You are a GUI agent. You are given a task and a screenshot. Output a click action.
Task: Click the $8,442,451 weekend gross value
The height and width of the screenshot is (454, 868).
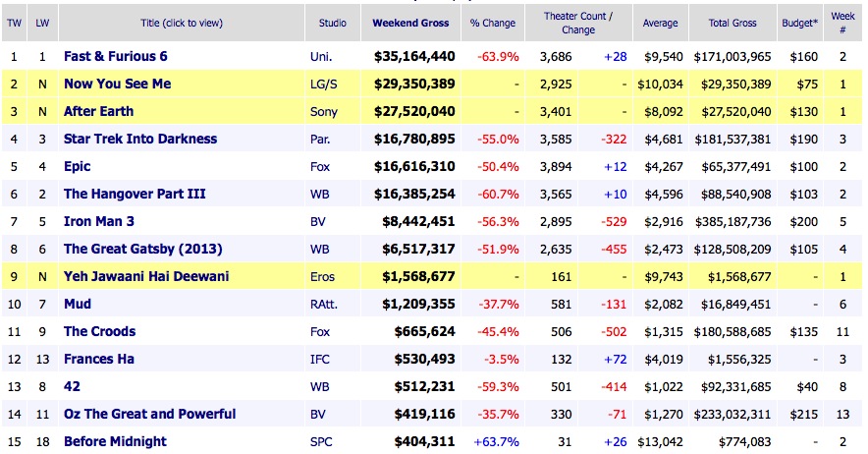coord(418,221)
